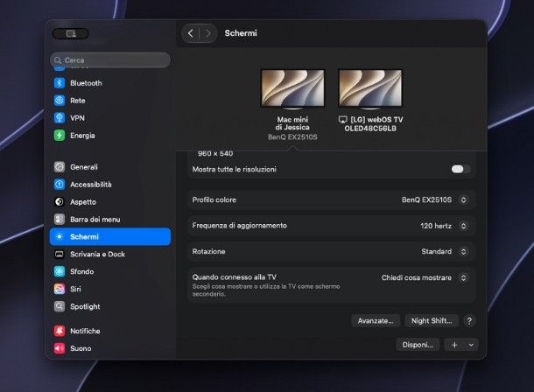Click the window control pill icon

pos(71,33)
